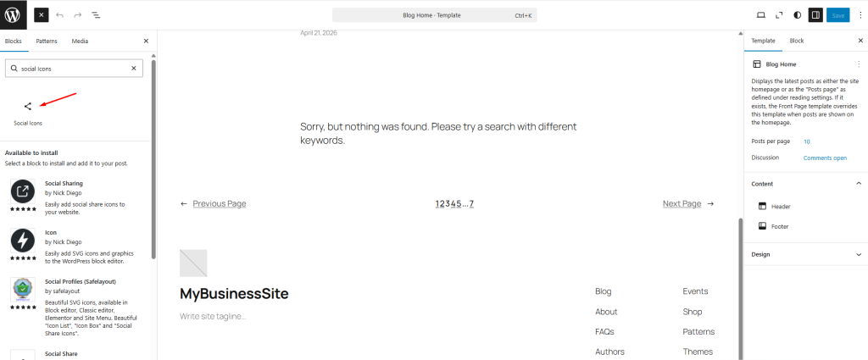Click the Redo arrow icon
Viewport: 868px width, 360px height.
[77, 15]
